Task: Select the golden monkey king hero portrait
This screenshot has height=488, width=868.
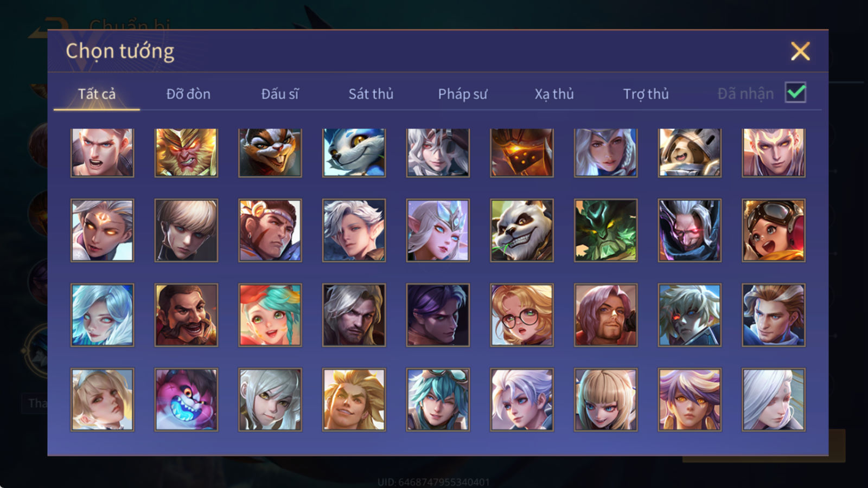Action: [x=186, y=152]
